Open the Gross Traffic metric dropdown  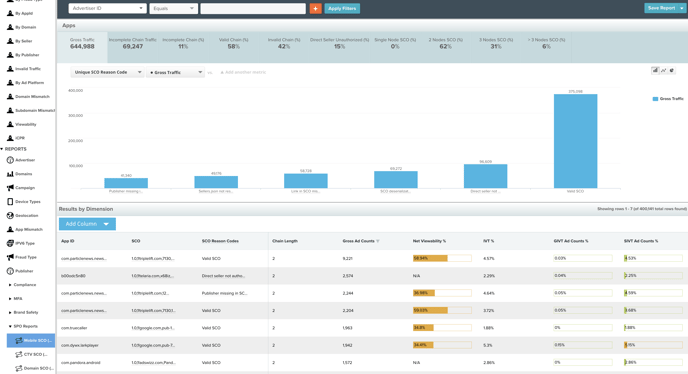[x=176, y=72]
